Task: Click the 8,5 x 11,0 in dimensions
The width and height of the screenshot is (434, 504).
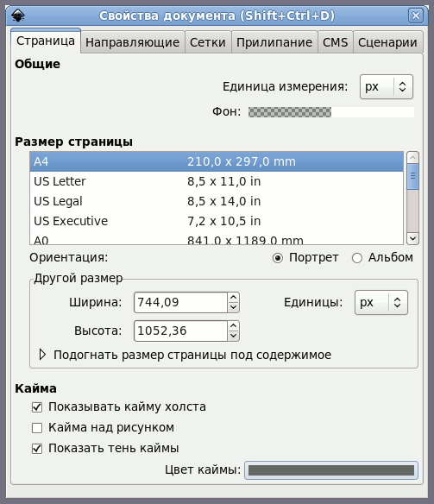Action: [224, 181]
